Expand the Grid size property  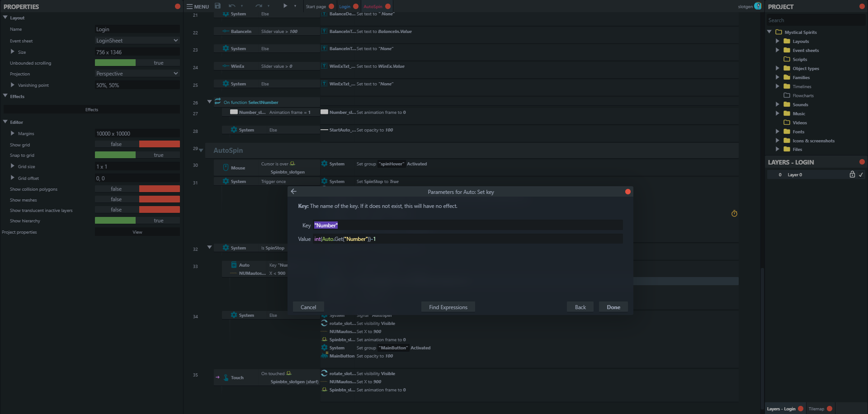click(x=13, y=166)
